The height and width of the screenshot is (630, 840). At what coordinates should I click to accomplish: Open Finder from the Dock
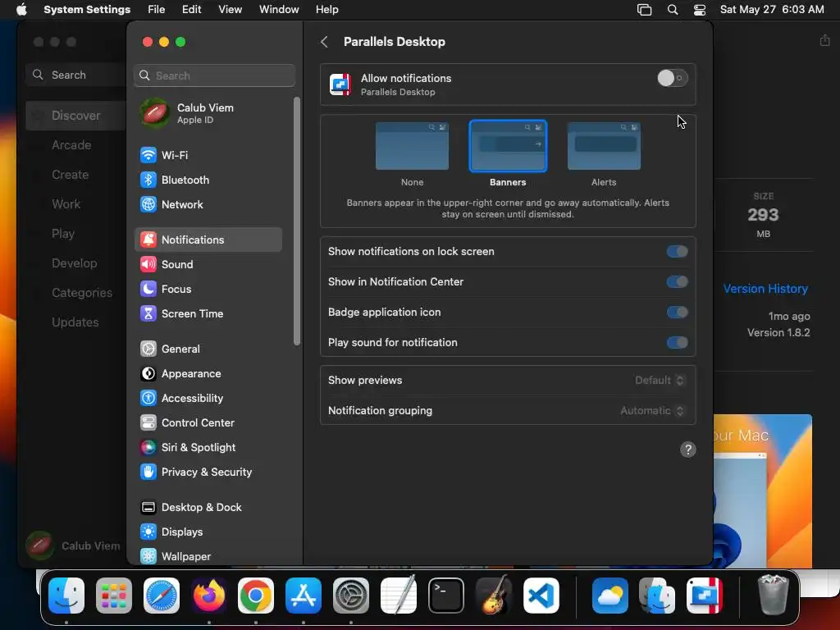click(66, 596)
